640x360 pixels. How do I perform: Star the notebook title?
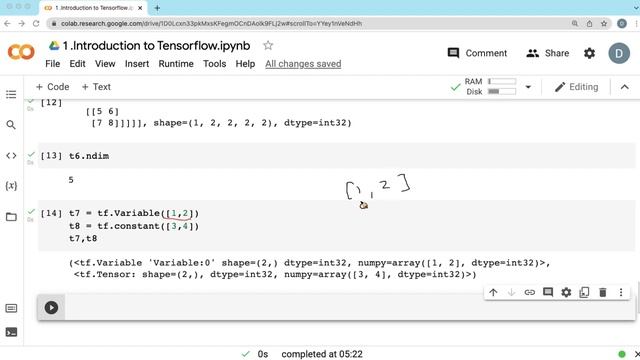(268, 45)
